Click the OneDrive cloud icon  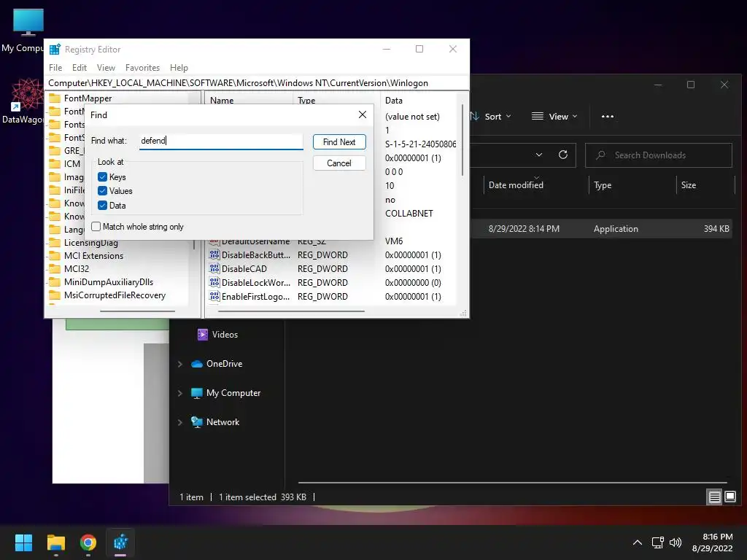click(197, 364)
